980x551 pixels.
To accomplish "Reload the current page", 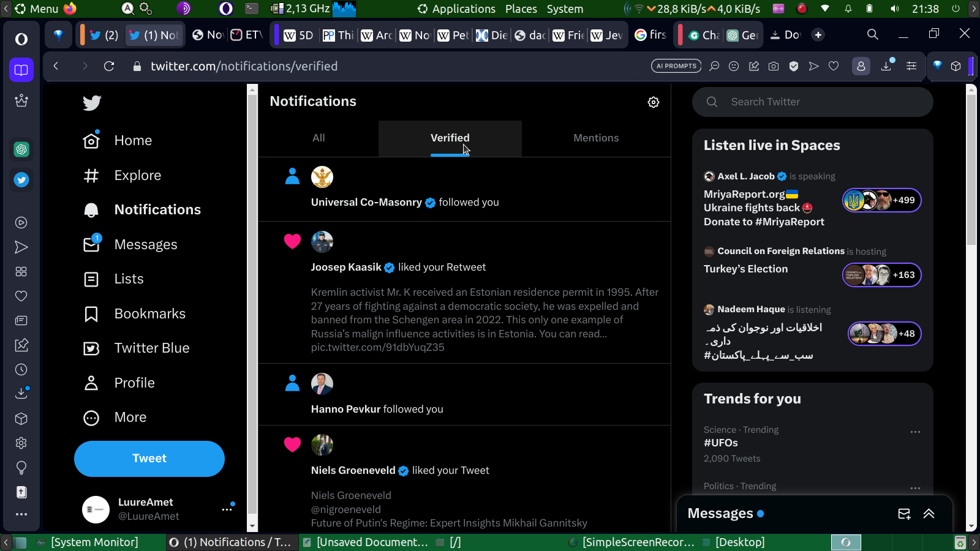I will pos(109,66).
